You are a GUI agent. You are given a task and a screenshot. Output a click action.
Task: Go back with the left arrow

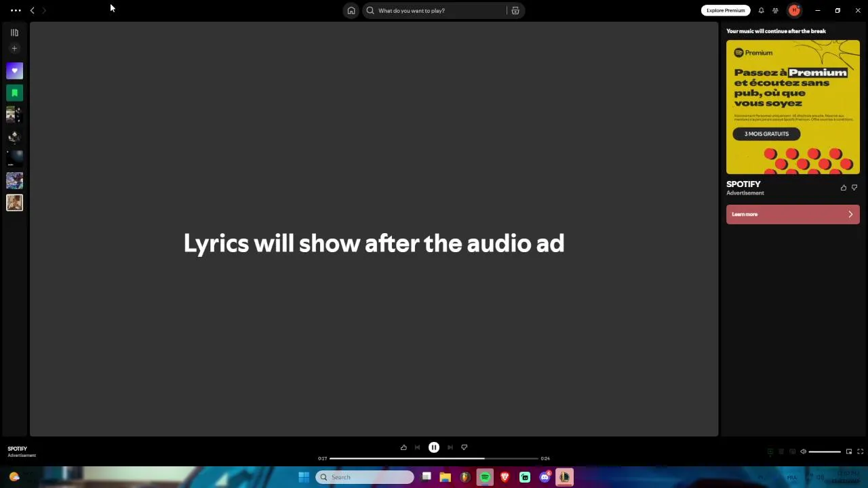[x=32, y=10]
